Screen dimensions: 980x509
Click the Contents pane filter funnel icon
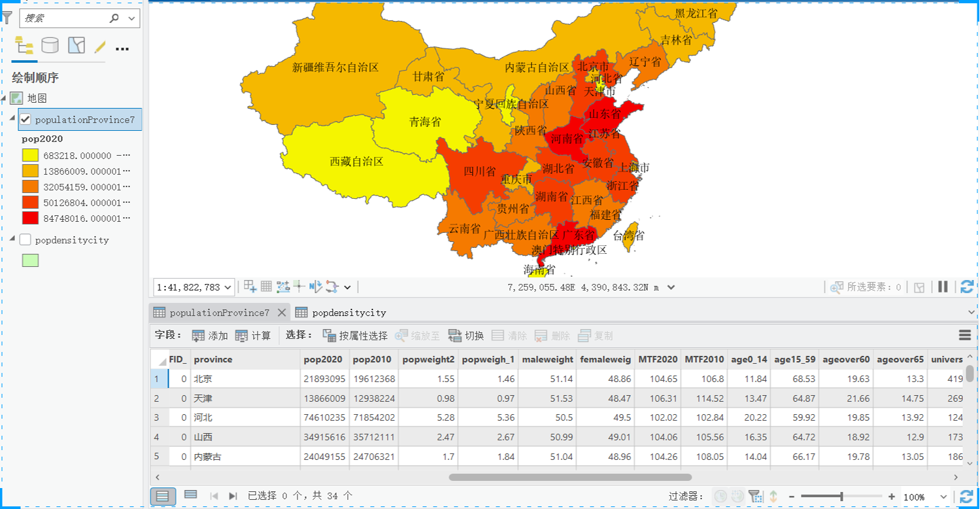tap(7, 18)
